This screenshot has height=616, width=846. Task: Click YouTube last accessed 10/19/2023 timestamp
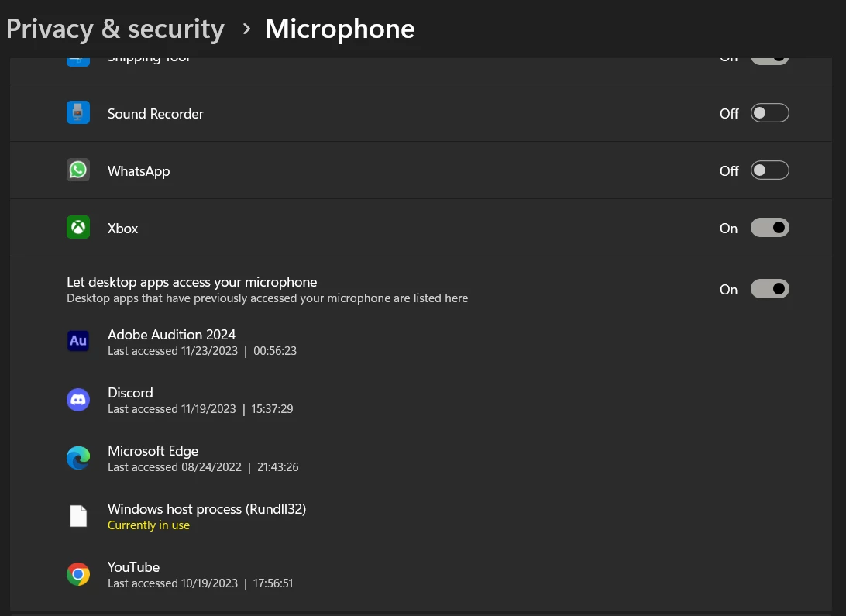tap(200, 583)
